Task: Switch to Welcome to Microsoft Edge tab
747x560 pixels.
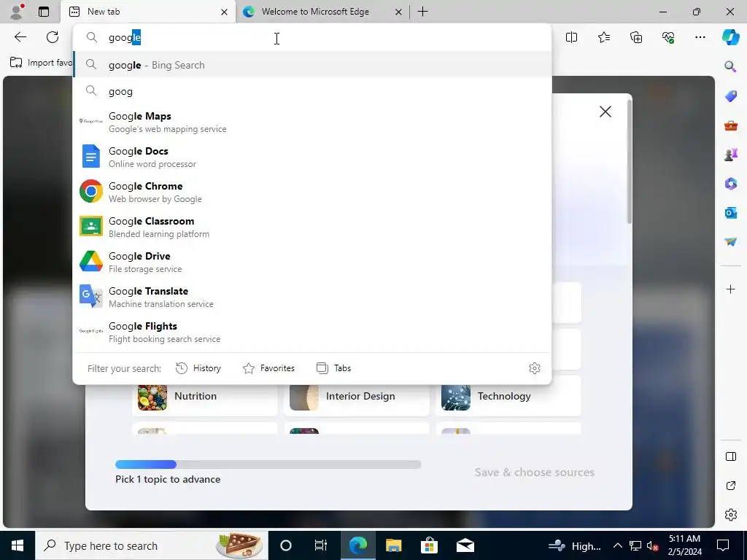Action: pos(322,12)
